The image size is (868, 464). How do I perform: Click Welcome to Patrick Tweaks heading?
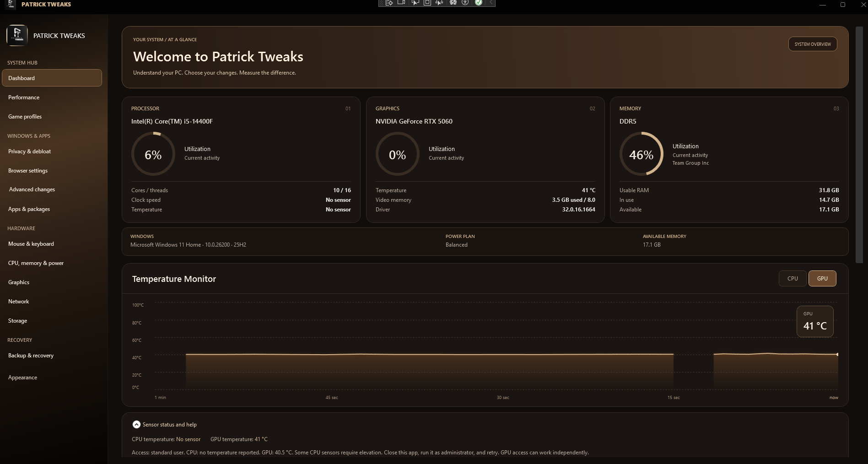point(218,56)
